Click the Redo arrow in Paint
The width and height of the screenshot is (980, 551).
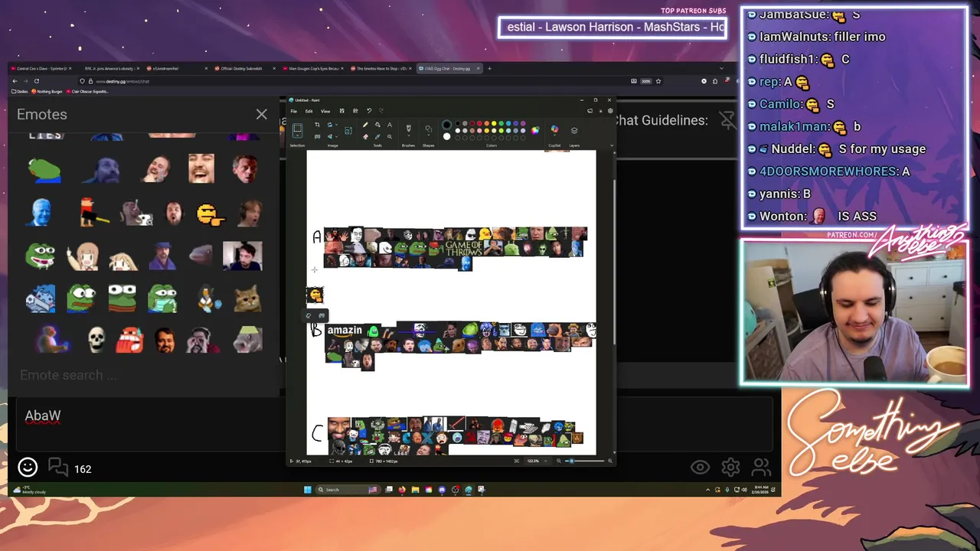click(381, 111)
